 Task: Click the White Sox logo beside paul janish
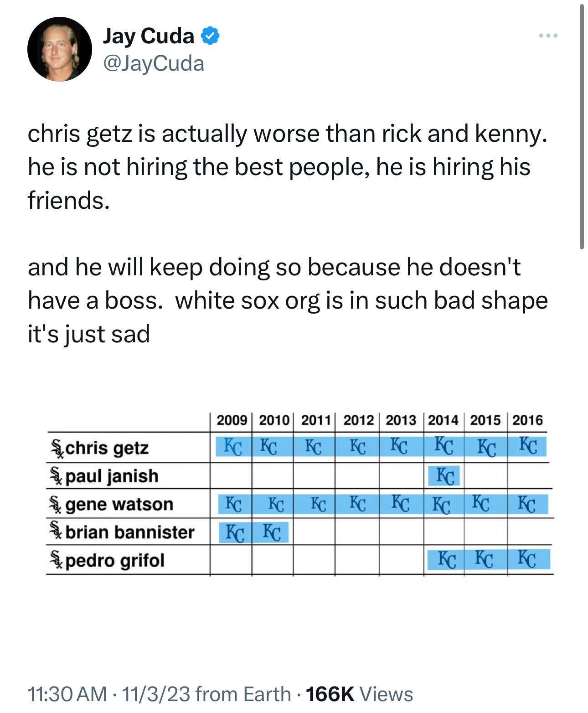point(56,476)
